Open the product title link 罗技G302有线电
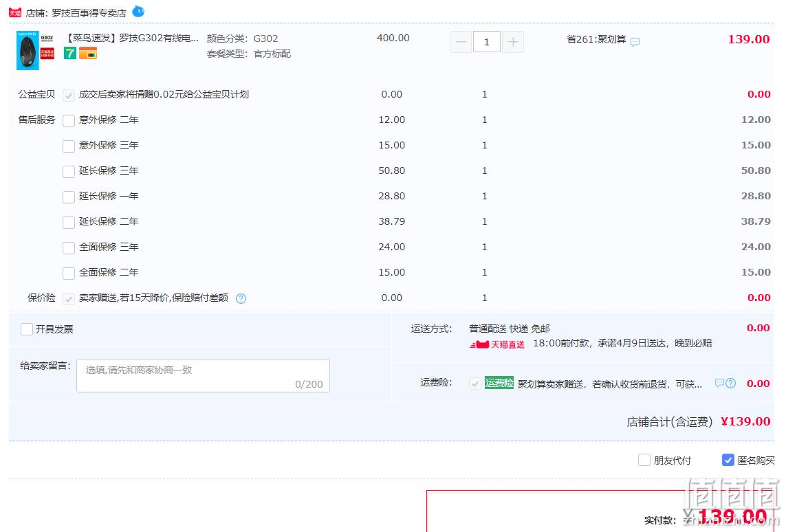786x532 pixels. point(133,38)
